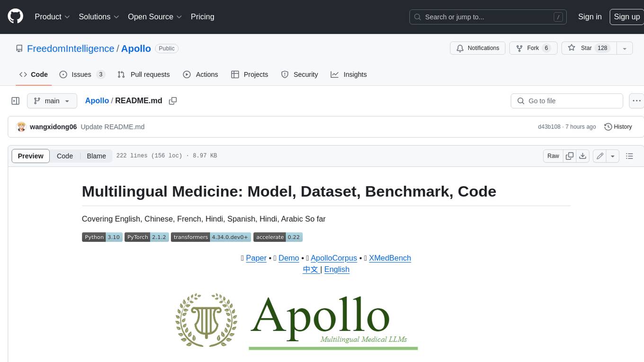Open the Projects tab

[x=250, y=74]
